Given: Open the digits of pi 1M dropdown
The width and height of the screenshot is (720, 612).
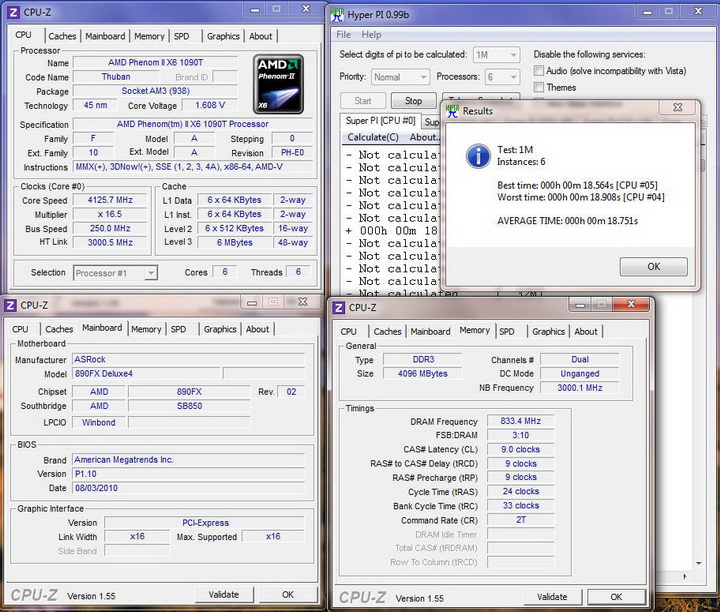Looking at the screenshot, I should point(496,55).
